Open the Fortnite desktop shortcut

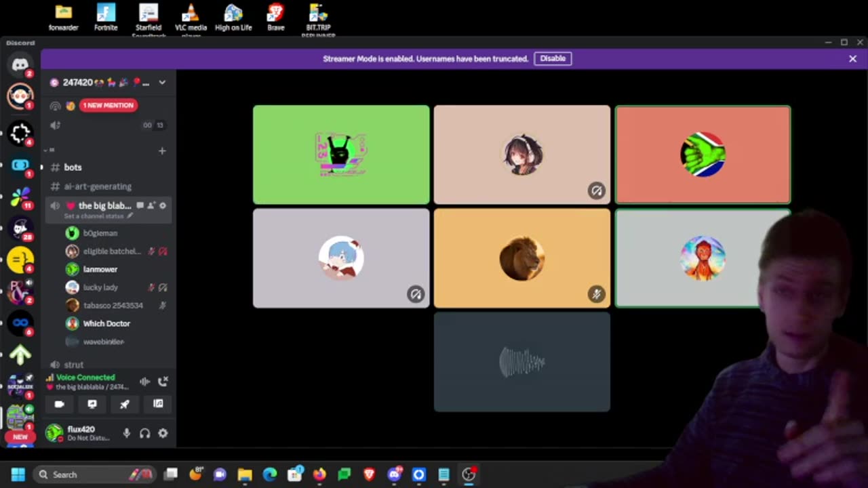[106, 18]
